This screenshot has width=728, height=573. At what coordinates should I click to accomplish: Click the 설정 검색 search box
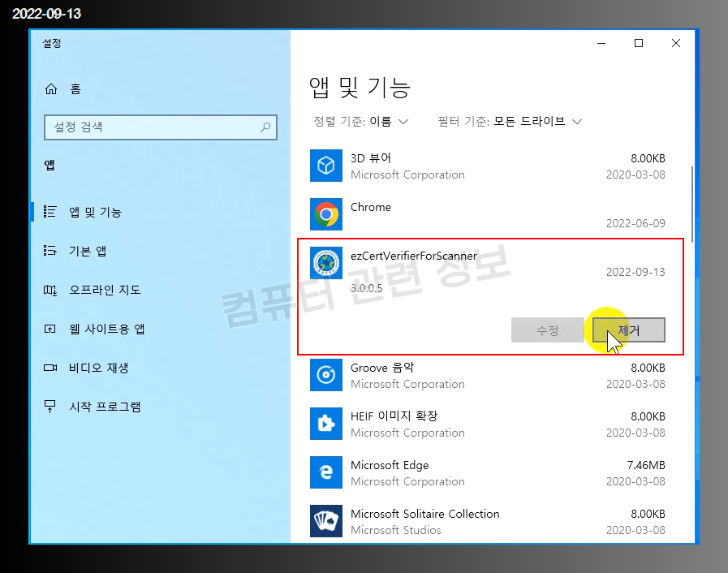tap(161, 127)
